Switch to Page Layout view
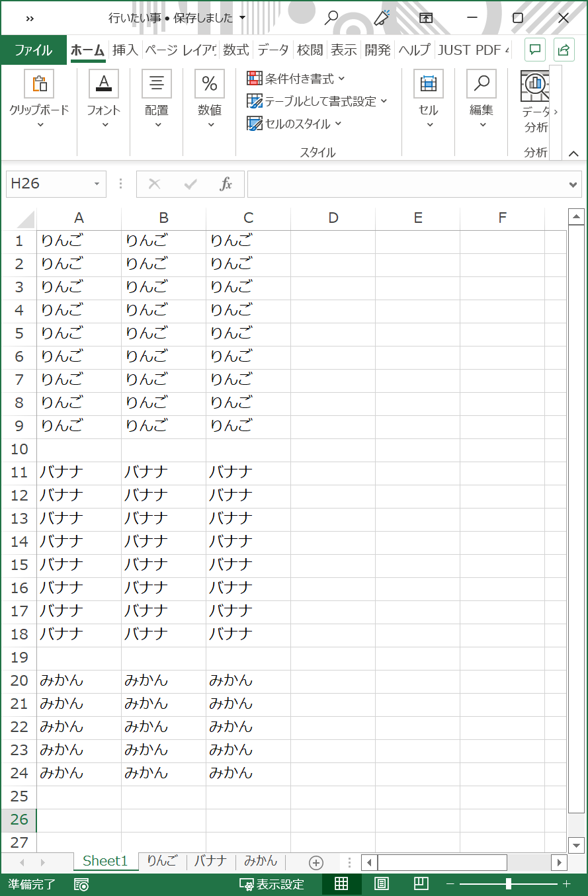This screenshot has height=896, width=588. 382,883
